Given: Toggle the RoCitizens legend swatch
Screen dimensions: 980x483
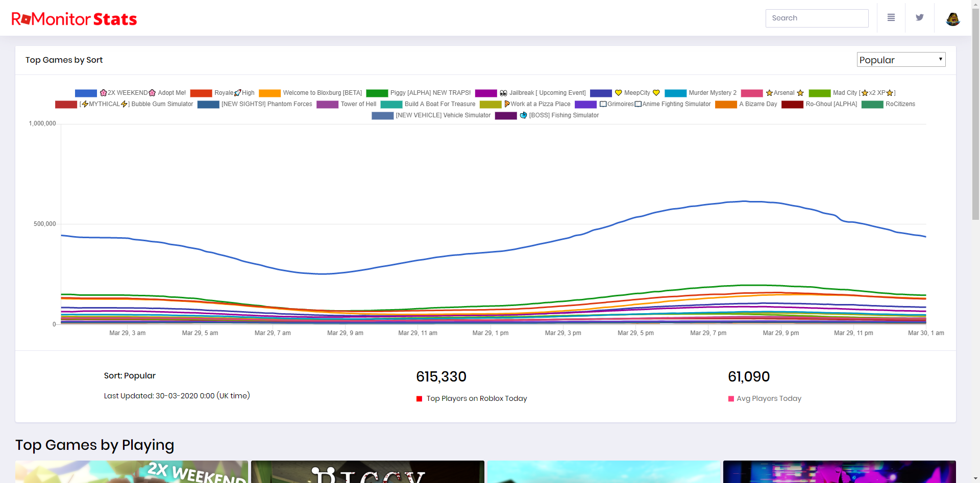Looking at the screenshot, I should pos(872,105).
